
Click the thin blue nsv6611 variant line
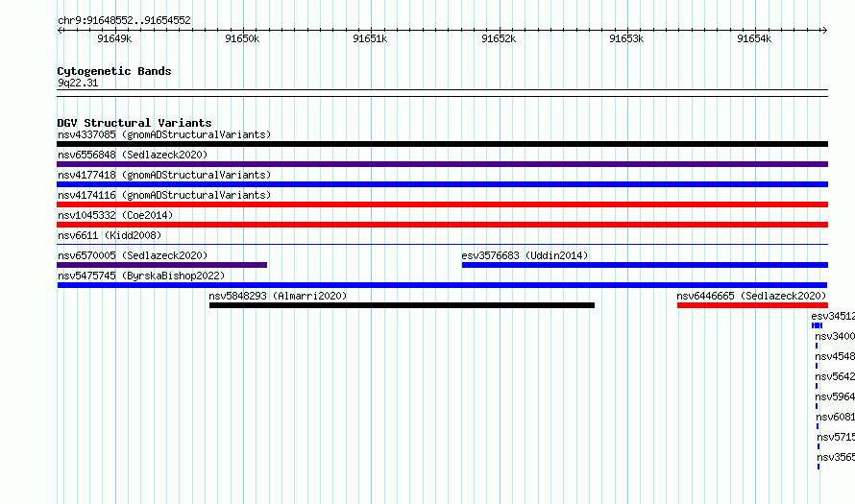coord(442,245)
